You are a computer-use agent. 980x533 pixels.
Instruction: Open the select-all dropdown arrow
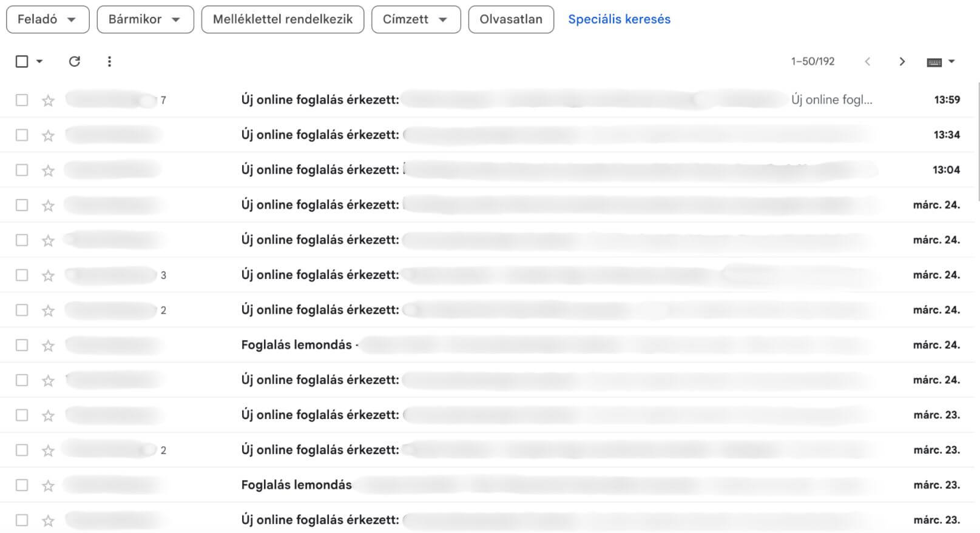39,61
